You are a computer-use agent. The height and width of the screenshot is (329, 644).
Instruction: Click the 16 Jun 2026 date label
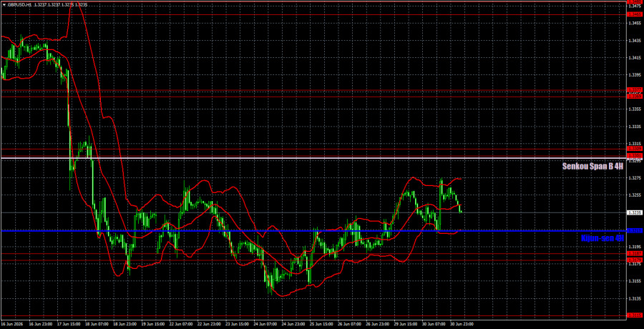11,324
